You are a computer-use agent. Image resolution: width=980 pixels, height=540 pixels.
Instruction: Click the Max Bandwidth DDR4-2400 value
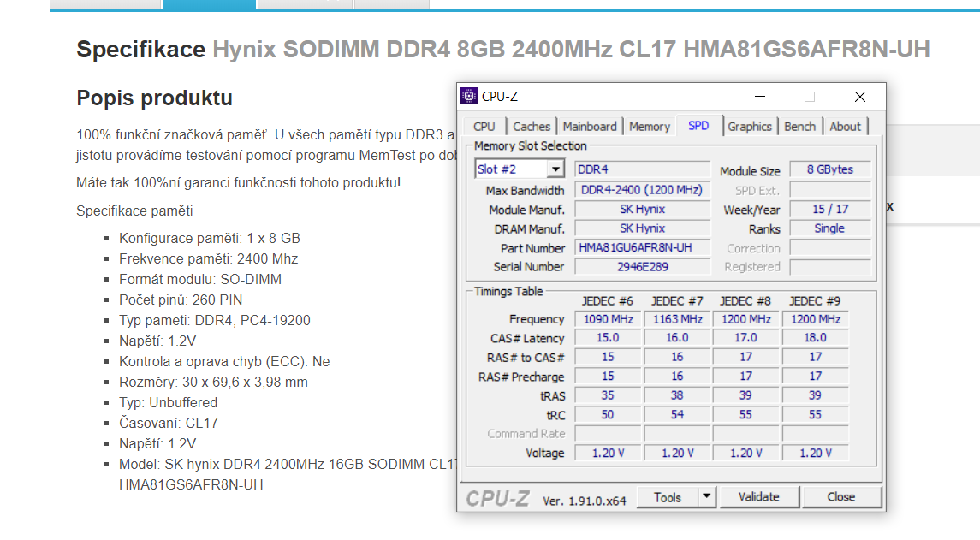click(x=642, y=190)
